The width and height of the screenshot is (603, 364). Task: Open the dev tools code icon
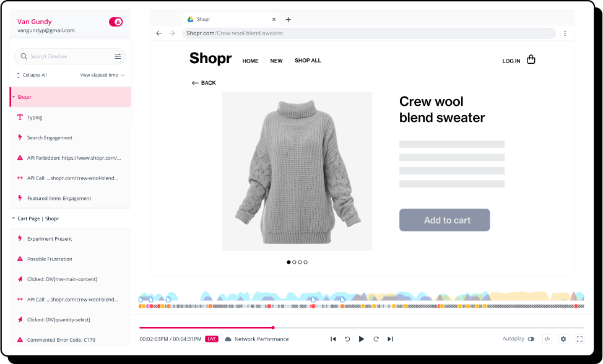click(547, 339)
